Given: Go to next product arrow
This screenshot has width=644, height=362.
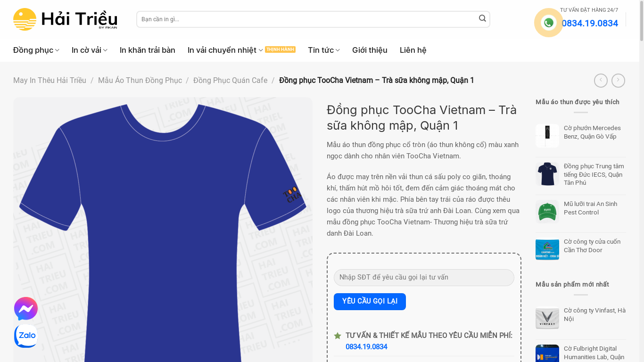Looking at the screenshot, I should (x=618, y=81).
